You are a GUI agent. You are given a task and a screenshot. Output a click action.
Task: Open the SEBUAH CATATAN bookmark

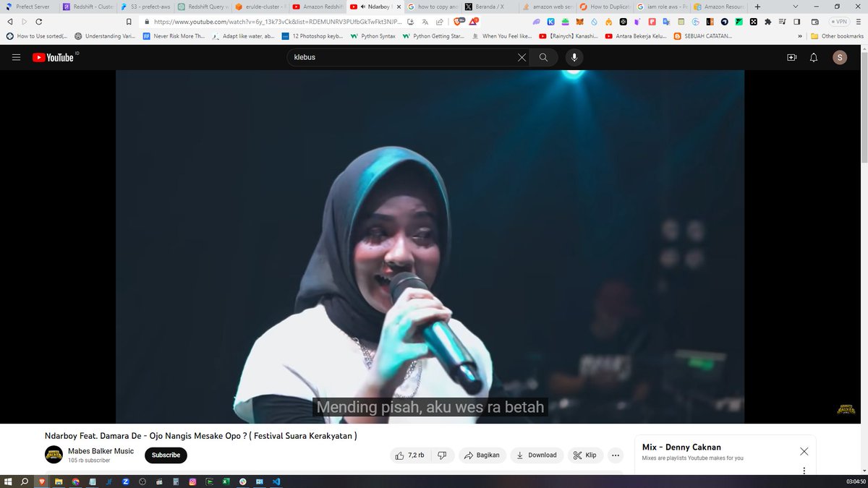click(703, 35)
